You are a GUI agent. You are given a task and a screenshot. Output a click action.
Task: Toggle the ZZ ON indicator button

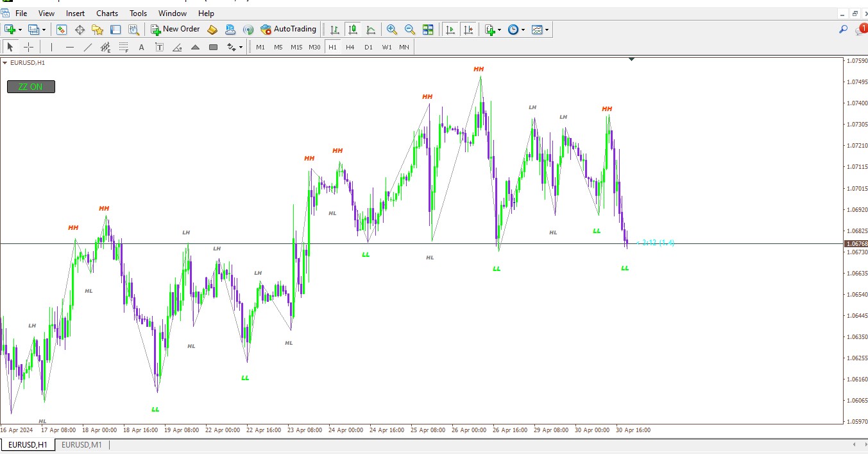[31, 87]
